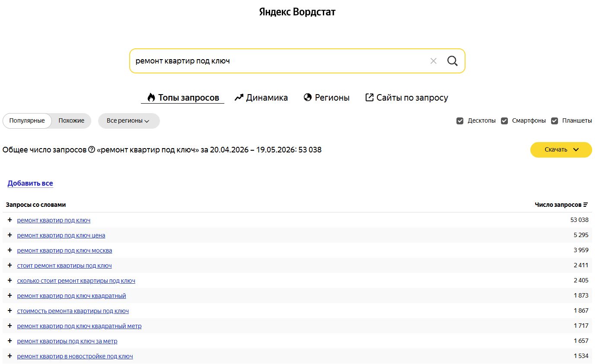
Task: Open link 'ремонт квартир под ключ квадратный метр'
Action: point(79,326)
